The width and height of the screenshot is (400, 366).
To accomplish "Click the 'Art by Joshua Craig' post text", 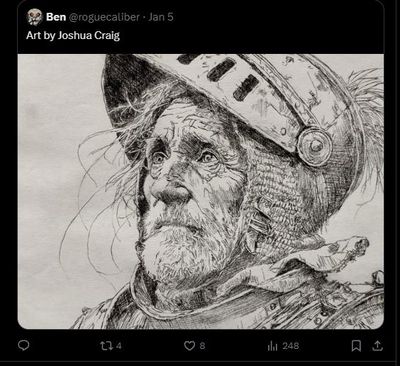I will 73,36.
